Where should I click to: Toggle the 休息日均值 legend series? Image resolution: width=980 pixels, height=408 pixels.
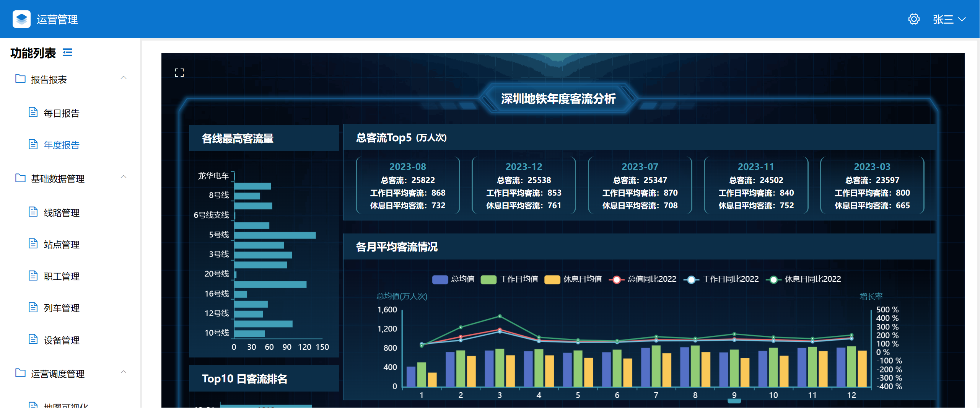click(x=573, y=279)
